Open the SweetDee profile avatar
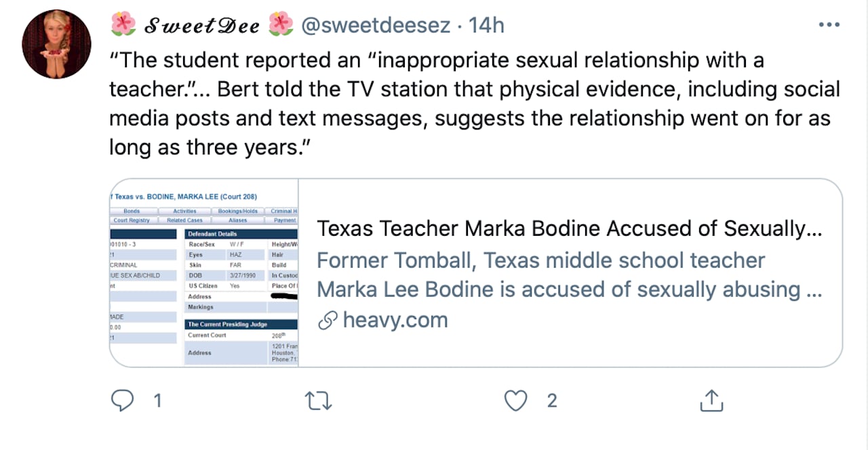Screen dimensions: 868x450 pos(56,44)
